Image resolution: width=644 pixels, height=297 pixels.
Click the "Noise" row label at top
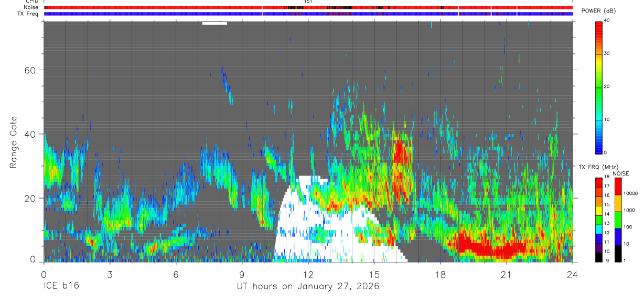point(31,7)
